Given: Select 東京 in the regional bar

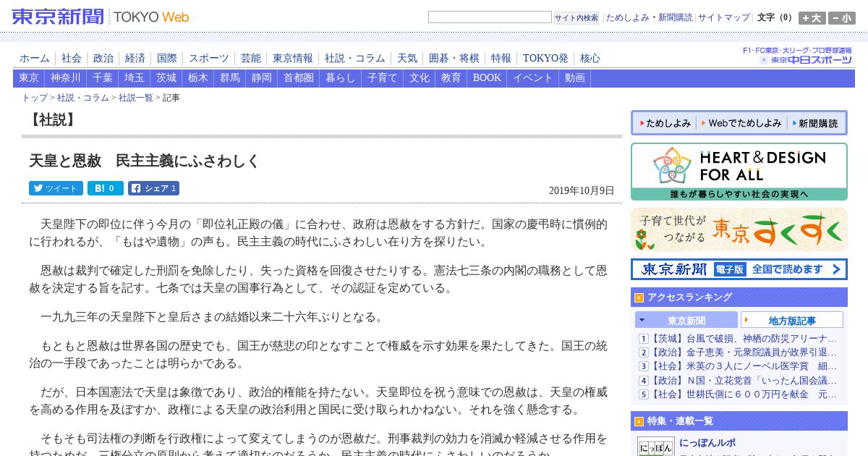Looking at the screenshot, I should (29, 77).
